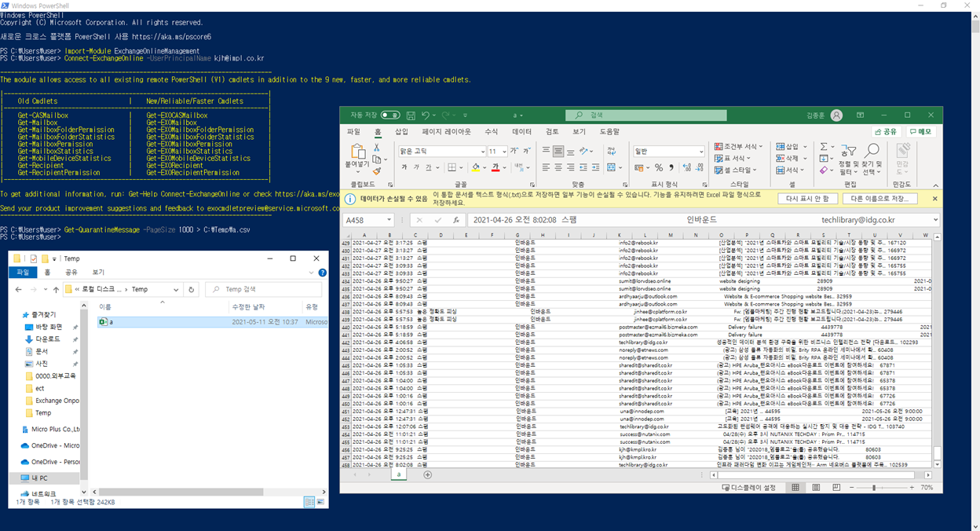This screenshot has width=980, height=531.
Task: Apply percent style number format
Action: tap(659, 167)
